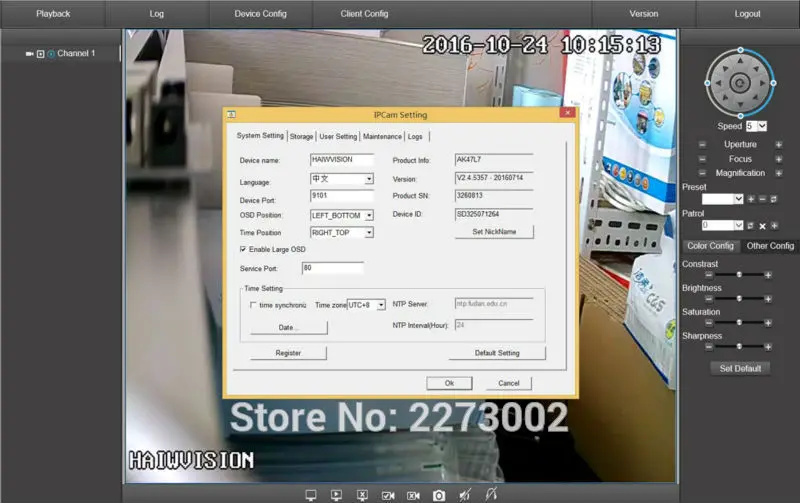Decrease Uperture with the minus button
The height and width of the screenshot is (503, 800).
click(x=703, y=145)
